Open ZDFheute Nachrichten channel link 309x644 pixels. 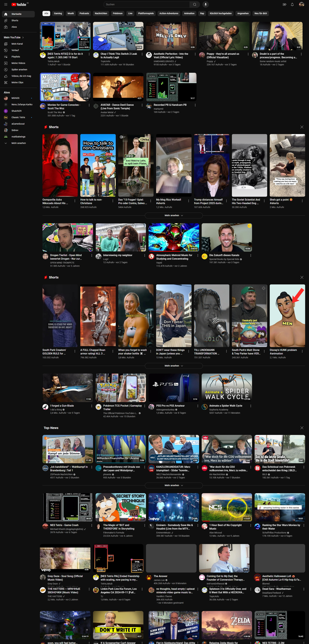tap(61, 474)
